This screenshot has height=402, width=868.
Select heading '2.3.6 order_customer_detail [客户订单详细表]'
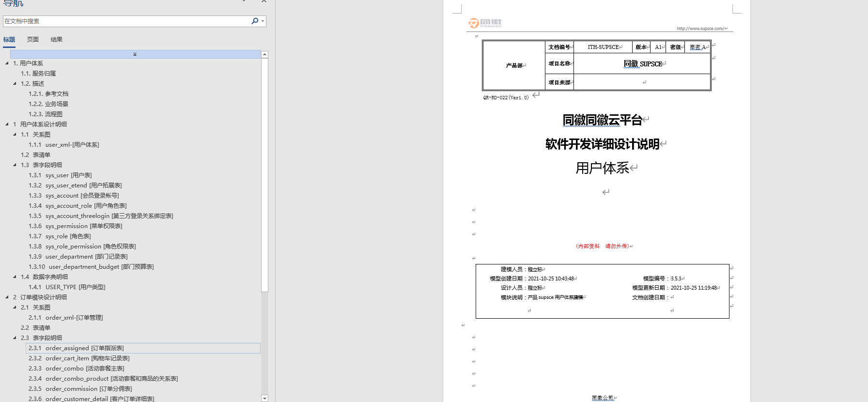click(92, 399)
